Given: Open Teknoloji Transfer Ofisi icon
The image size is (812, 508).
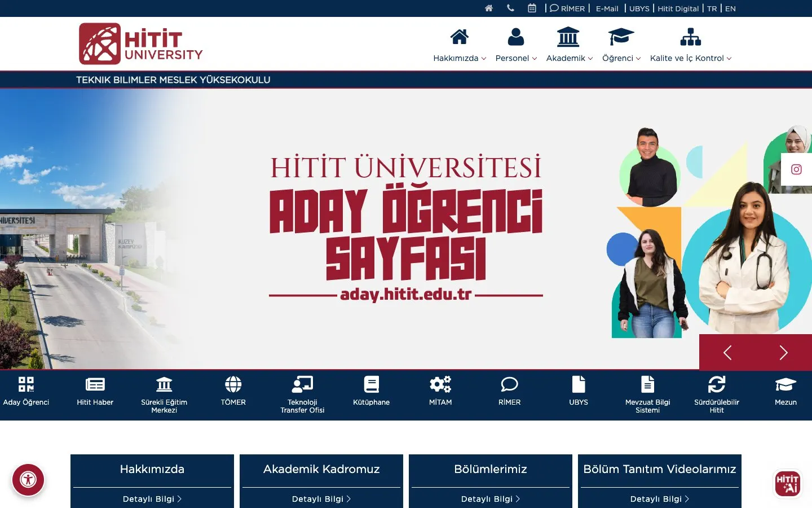Looking at the screenshot, I should pyautogui.click(x=302, y=384).
